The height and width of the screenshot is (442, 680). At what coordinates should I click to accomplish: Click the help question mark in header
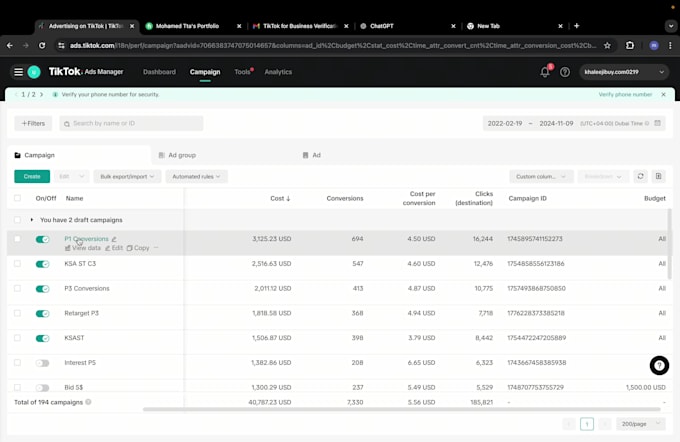click(x=565, y=72)
